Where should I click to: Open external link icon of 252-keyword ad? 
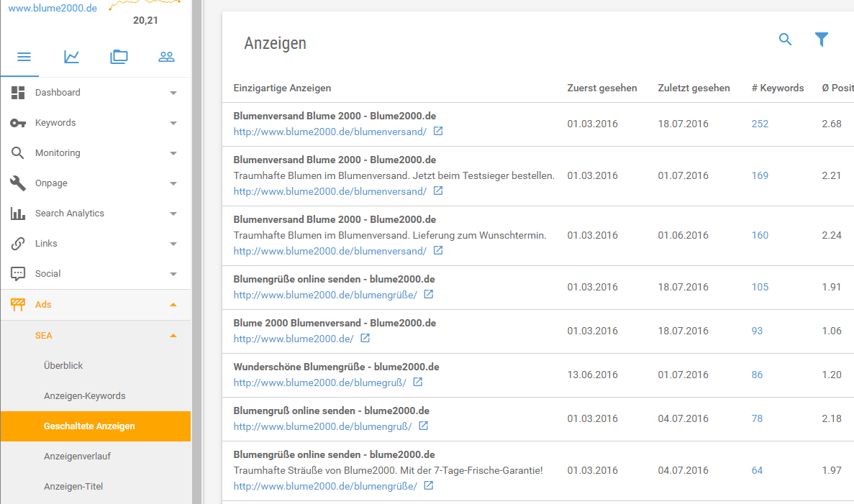438,131
